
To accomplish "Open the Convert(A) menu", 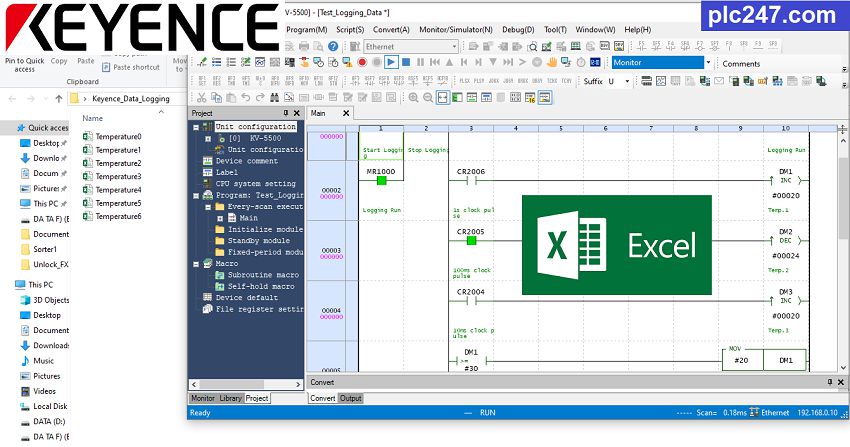I will tap(391, 30).
